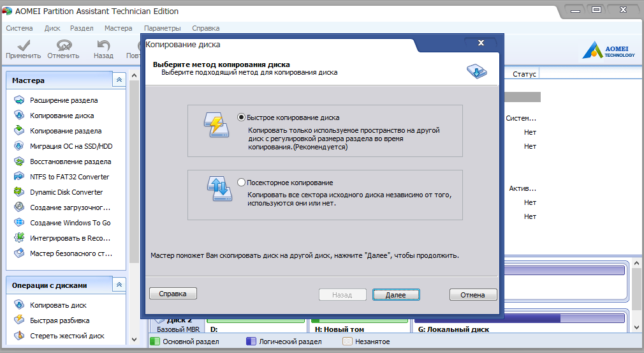This screenshot has height=353, width=644.
Task: Click the Миграция ОС на SSD/HDD icon
Action: [x=19, y=146]
